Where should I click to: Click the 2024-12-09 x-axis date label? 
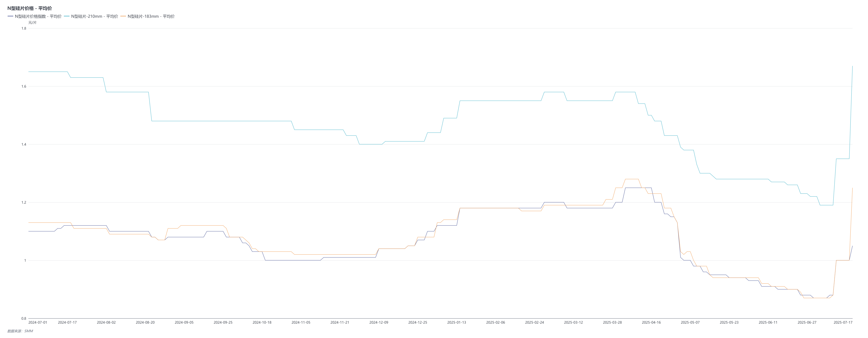[379, 323]
